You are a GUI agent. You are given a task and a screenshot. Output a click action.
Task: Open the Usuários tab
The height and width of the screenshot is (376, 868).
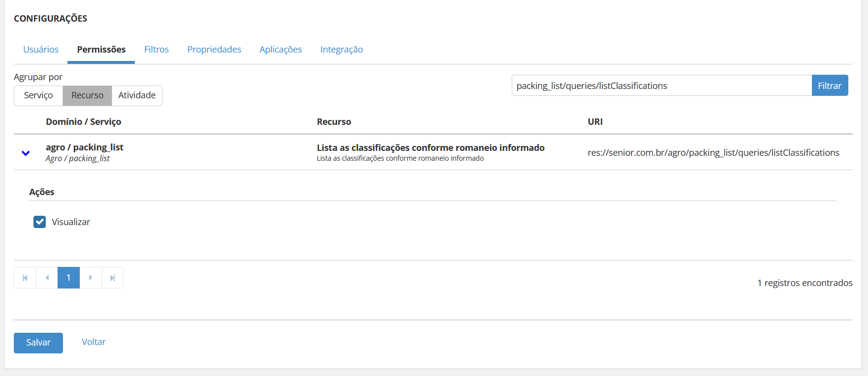41,49
